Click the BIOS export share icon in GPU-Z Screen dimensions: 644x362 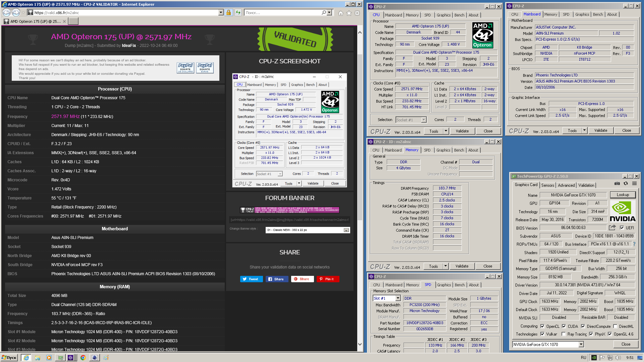click(612, 228)
